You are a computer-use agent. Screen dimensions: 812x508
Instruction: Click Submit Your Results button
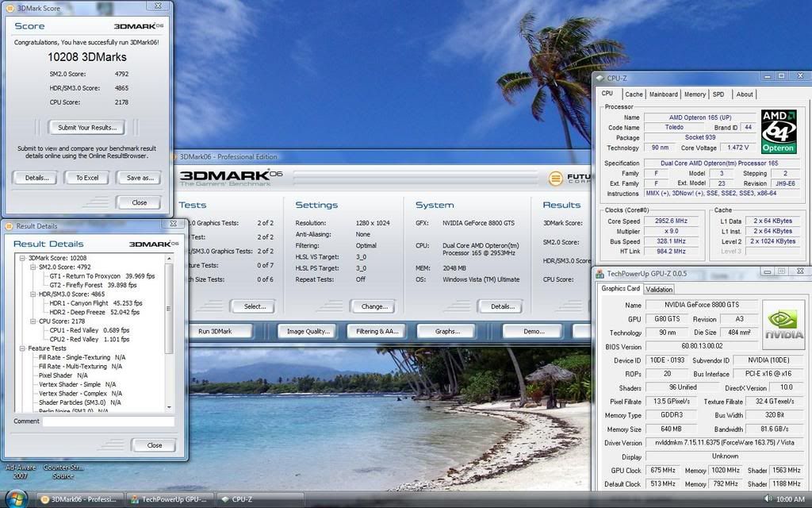(x=87, y=127)
